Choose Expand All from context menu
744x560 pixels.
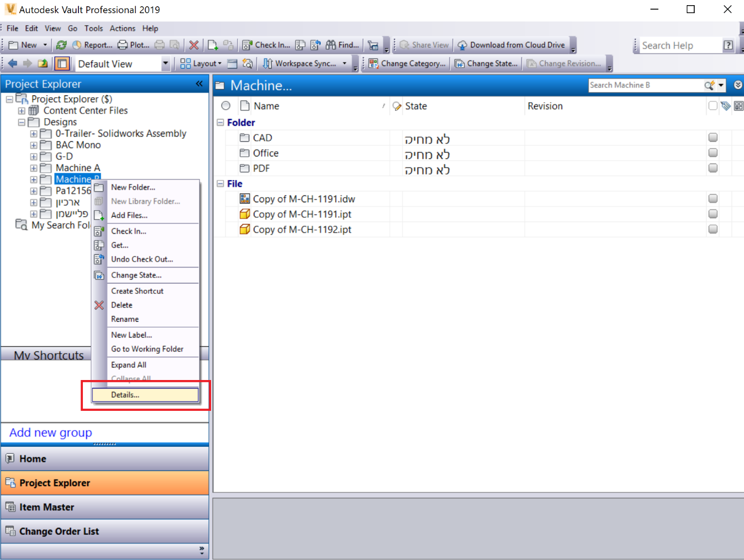coord(145,365)
